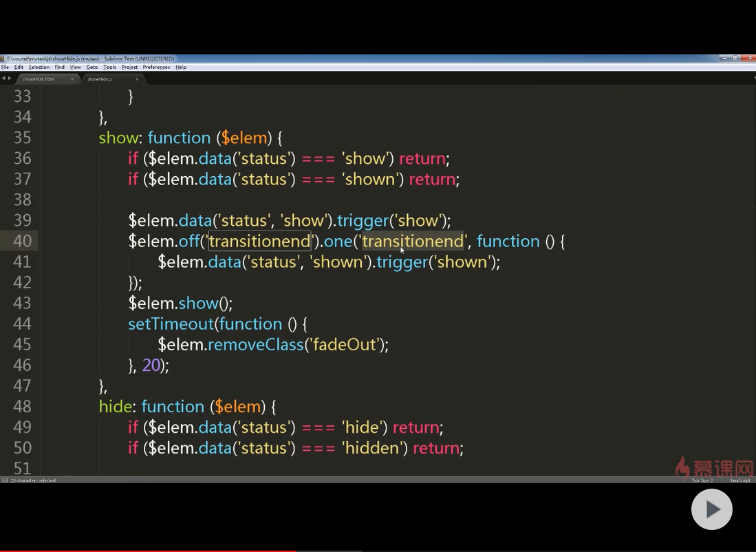Click line number 48 in the gutter
Screen dimensions: 756x552
pyautogui.click(x=23, y=406)
